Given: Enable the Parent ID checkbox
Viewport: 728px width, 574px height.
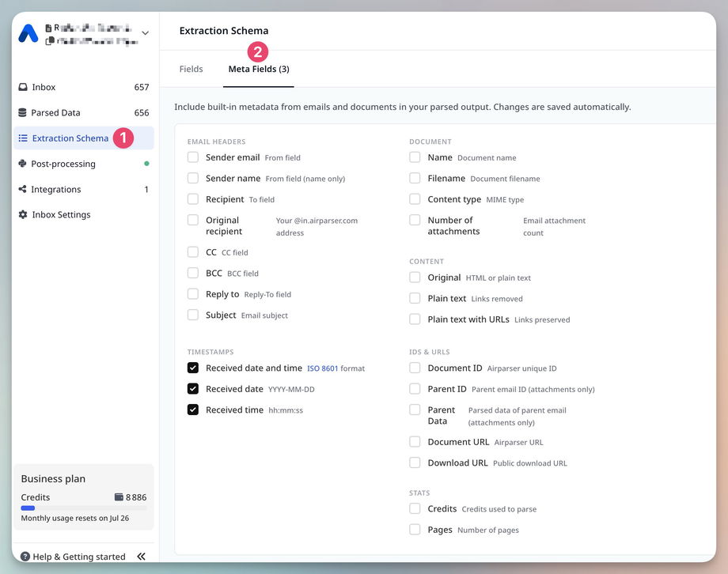Looking at the screenshot, I should (415, 388).
